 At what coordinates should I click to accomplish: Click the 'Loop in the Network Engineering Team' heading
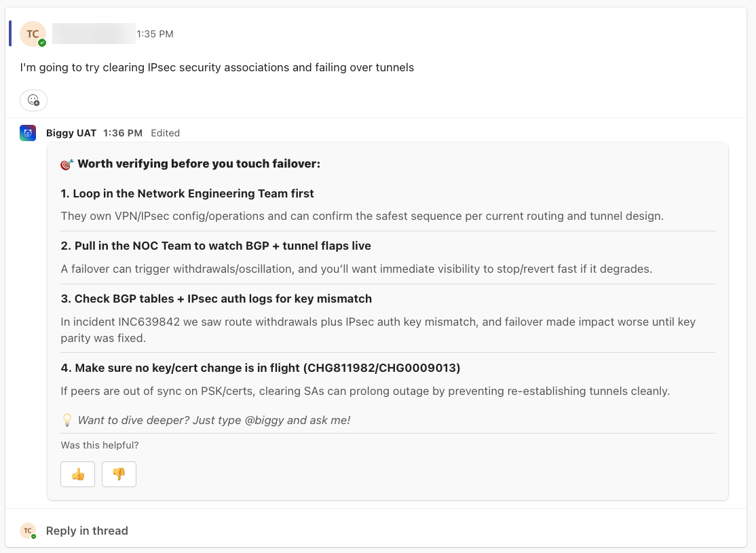[x=187, y=193]
